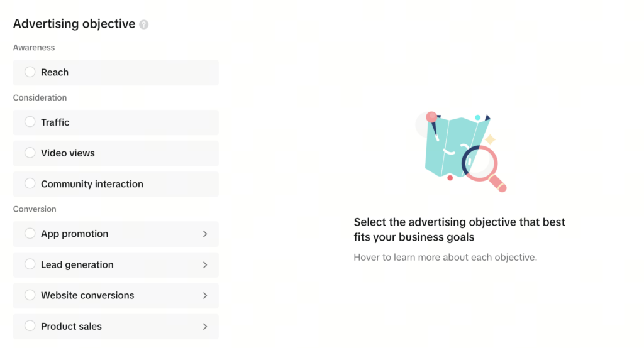
Task: Click the help icon beside Advertising objective
Action: pos(144,24)
